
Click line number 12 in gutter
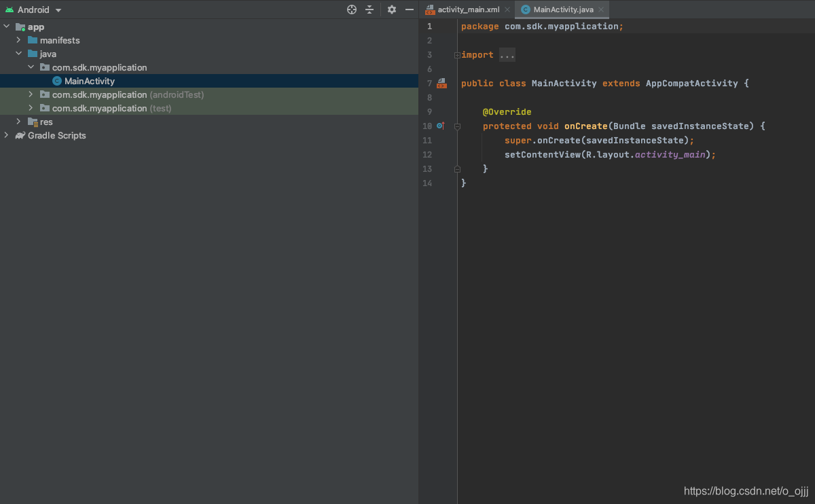pyautogui.click(x=427, y=155)
